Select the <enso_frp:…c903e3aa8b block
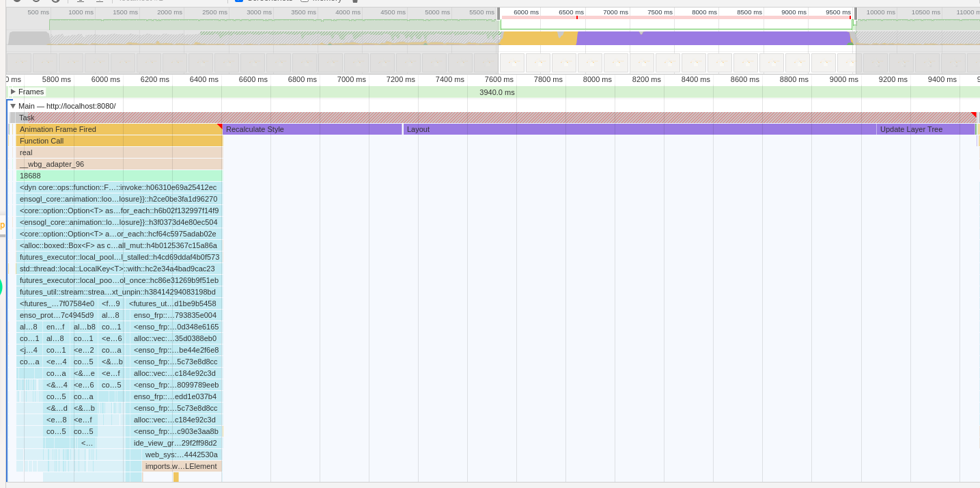Image resolution: width=980 pixels, height=488 pixels. (176, 431)
